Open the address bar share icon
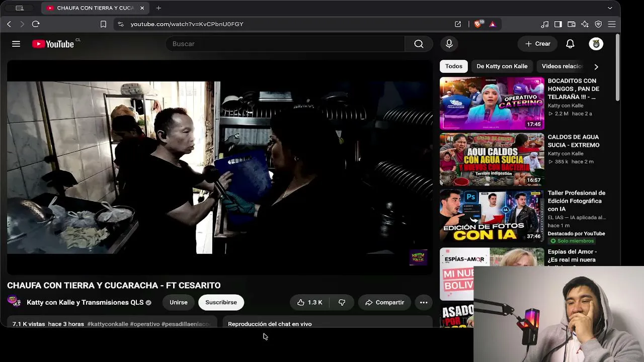The width and height of the screenshot is (644, 362). tap(458, 24)
